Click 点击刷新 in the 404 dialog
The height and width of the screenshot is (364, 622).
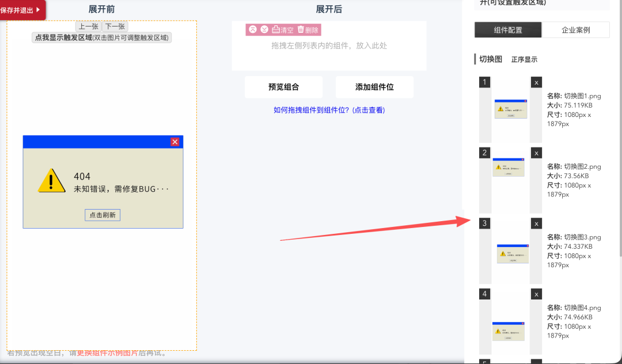point(103,215)
